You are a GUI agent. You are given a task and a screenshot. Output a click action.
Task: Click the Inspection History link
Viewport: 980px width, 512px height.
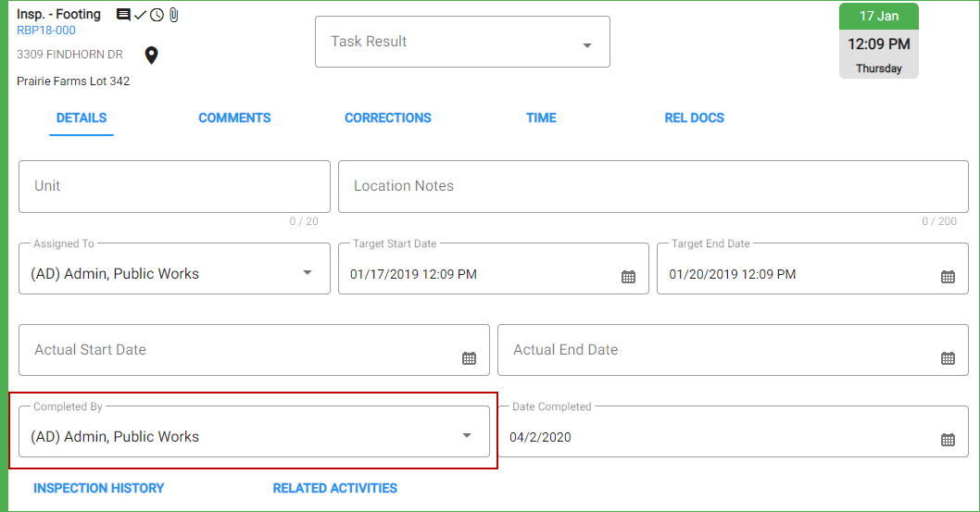(x=99, y=488)
